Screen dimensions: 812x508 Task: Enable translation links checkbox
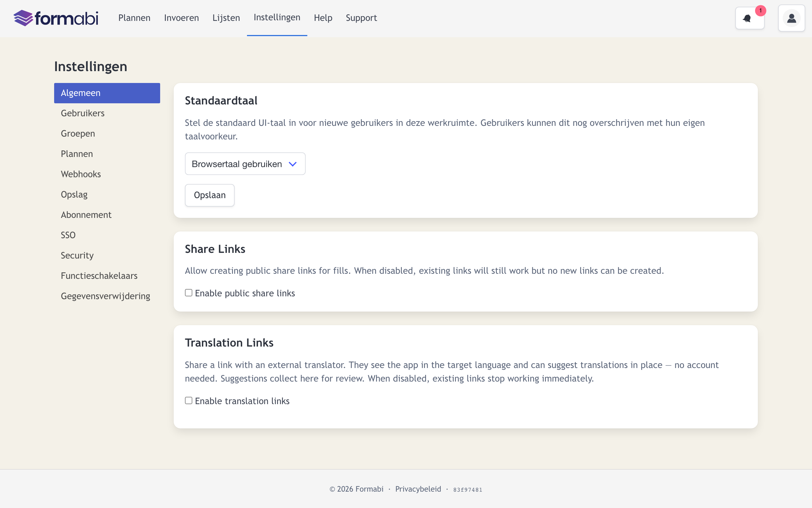point(189,400)
